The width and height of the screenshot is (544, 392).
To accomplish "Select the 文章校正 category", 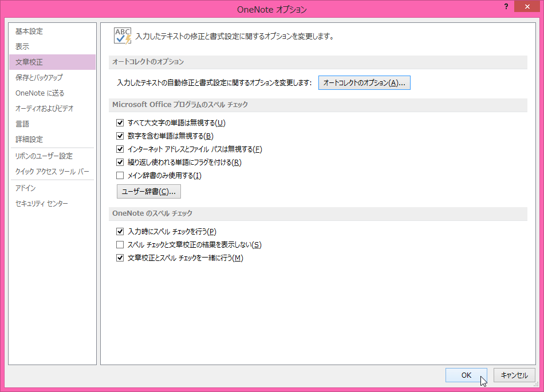I will [52, 62].
